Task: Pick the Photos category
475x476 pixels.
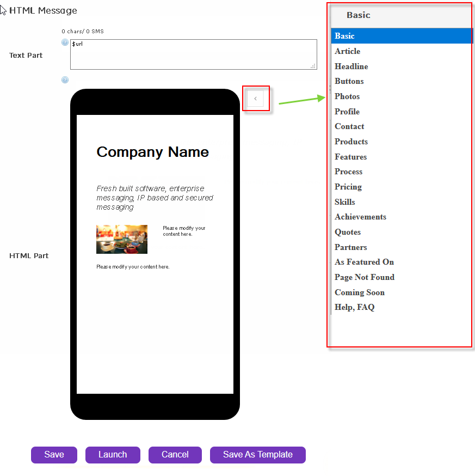Action: point(347,96)
